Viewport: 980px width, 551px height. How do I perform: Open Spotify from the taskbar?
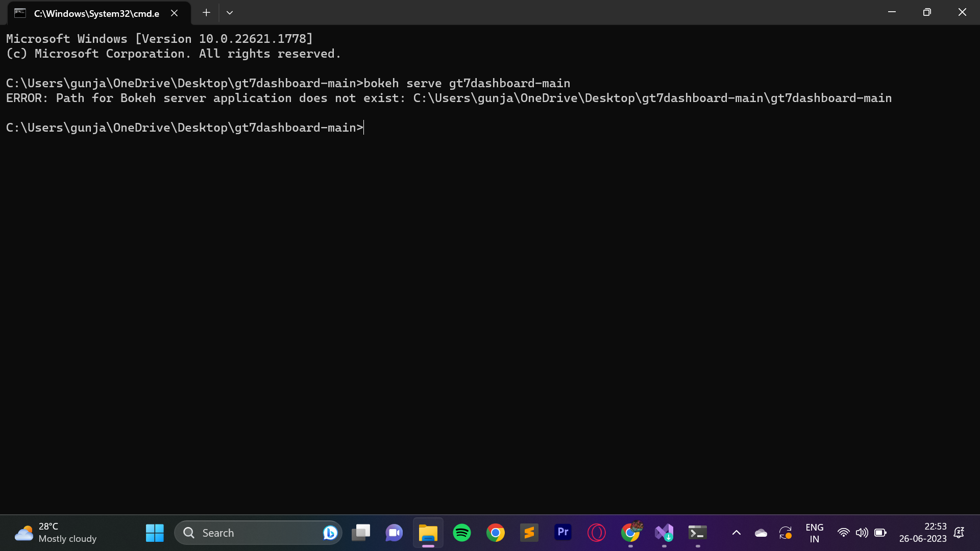pos(462,532)
